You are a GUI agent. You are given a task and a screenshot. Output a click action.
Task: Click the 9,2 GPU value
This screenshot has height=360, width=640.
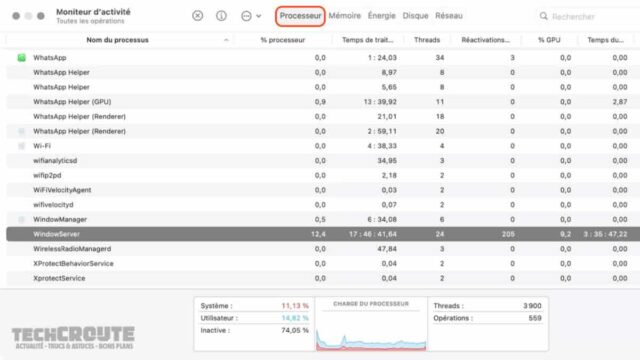coord(565,234)
